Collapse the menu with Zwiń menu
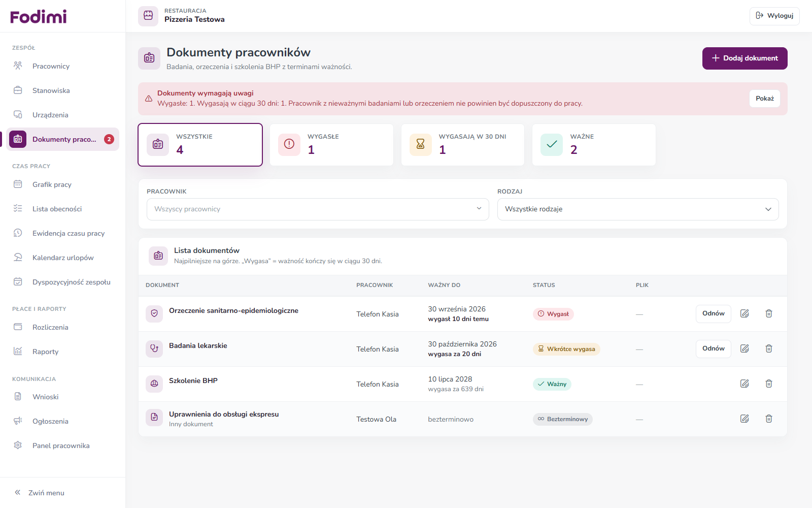812x508 pixels. tap(40, 493)
